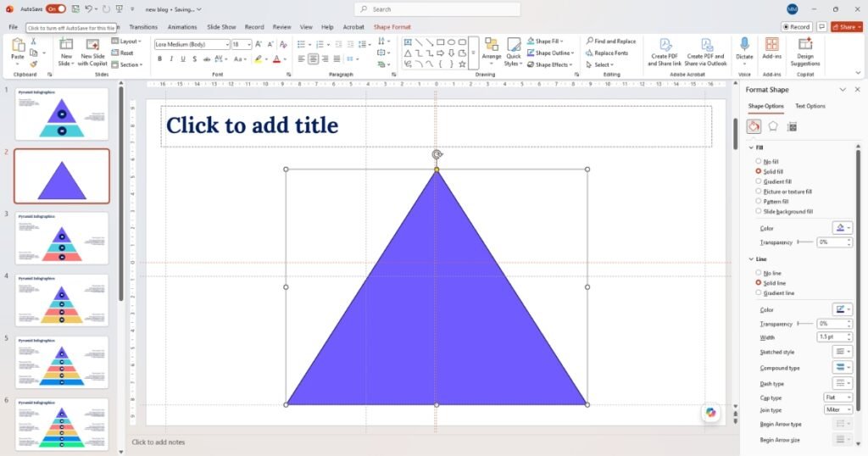Open the Shape Effects dropdown
This screenshot has width=868, height=456.
click(x=550, y=64)
